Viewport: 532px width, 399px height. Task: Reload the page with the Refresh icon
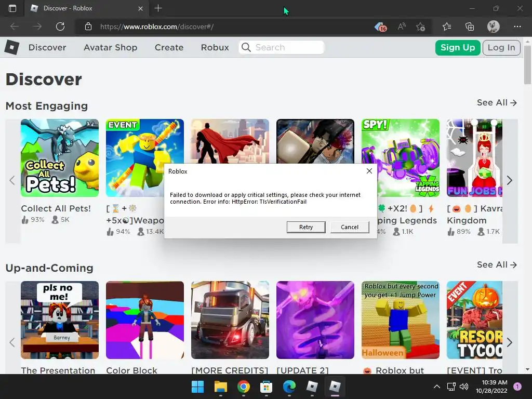tap(60, 26)
